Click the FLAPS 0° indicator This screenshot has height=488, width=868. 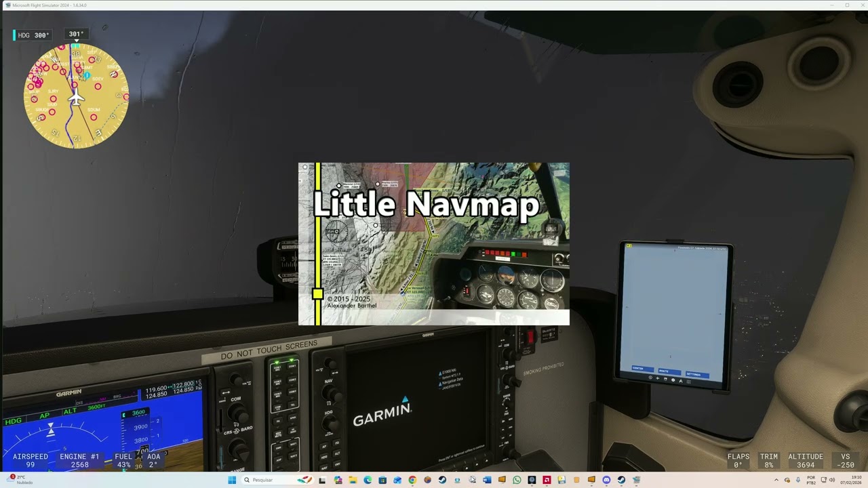point(738,461)
